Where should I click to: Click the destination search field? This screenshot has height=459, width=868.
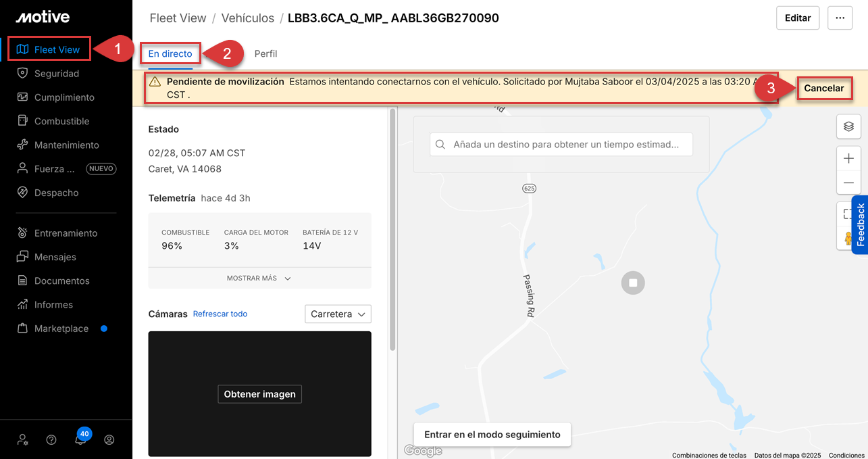tap(561, 145)
